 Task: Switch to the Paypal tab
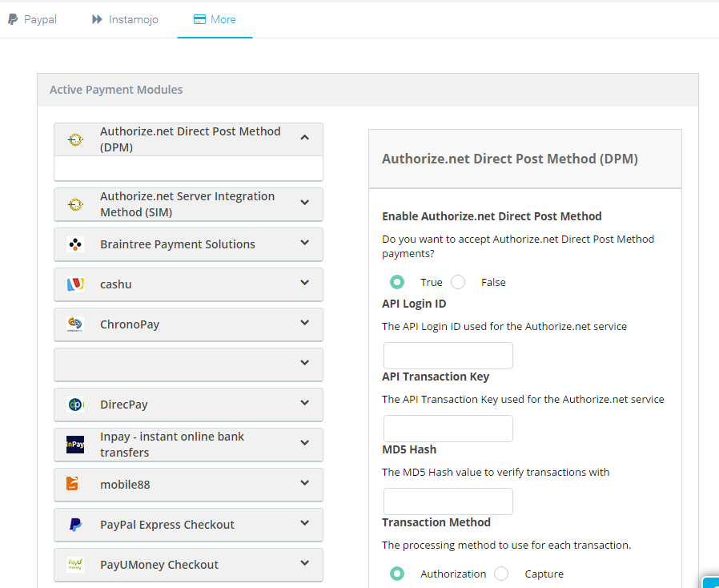[33, 19]
